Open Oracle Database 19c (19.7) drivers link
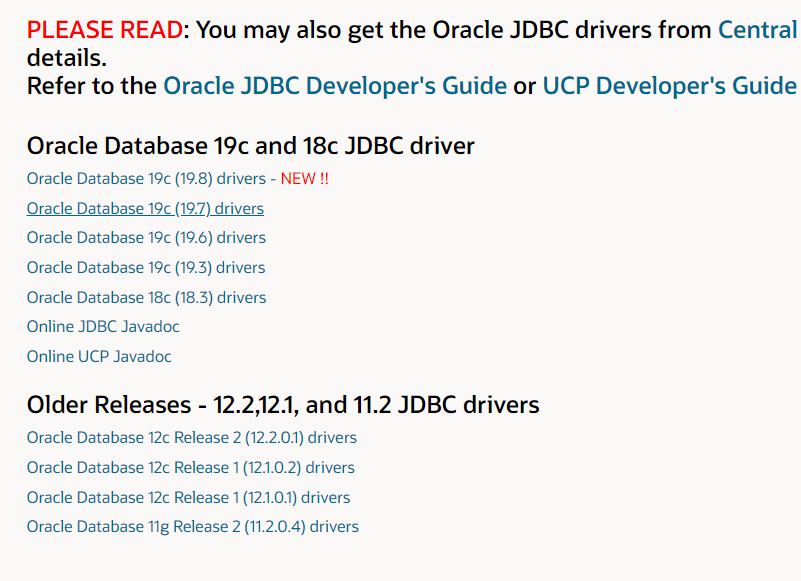This screenshot has width=801, height=581. point(145,208)
